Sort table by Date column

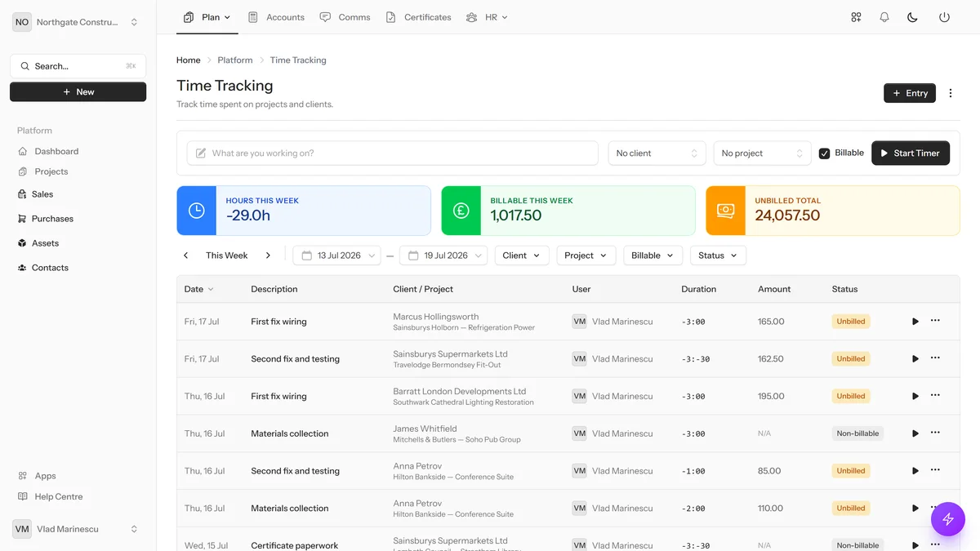[x=198, y=289]
